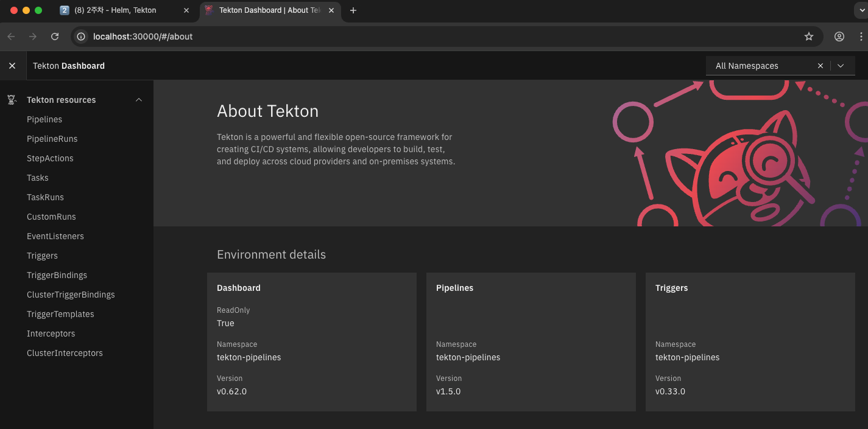Go back in browser history
This screenshot has height=429, width=868.
coord(11,37)
